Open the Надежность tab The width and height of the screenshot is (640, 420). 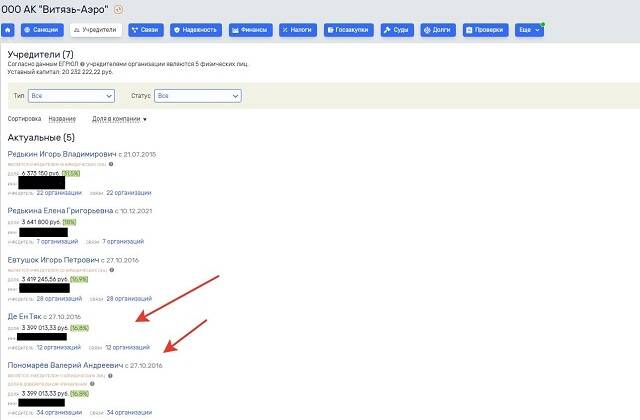pos(196,30)
